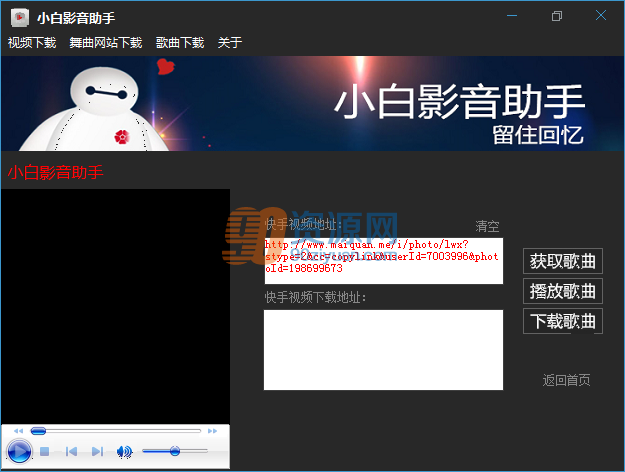Skip to the next track icon

[x=97, y=451]
